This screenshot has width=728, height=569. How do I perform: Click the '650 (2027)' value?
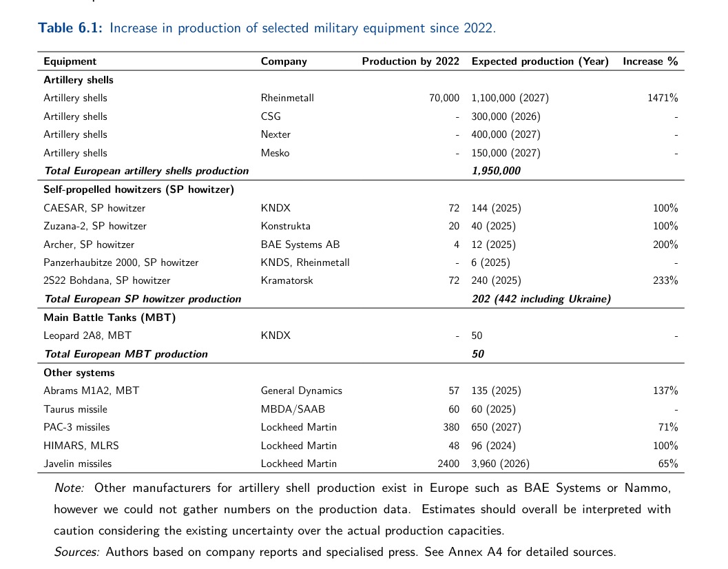pyautogui.click(x=496, y=427)
